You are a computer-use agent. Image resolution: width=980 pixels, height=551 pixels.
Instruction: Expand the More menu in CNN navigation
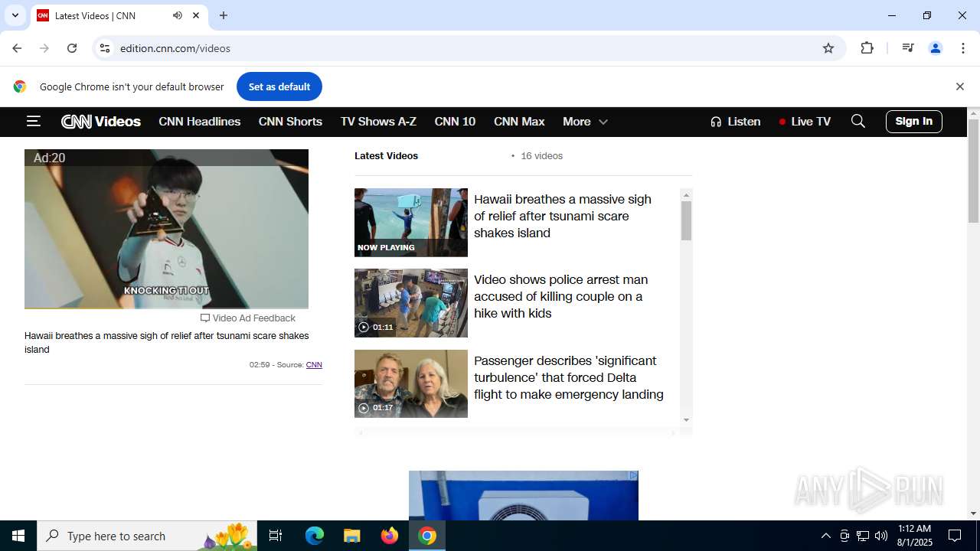[585, 122]
